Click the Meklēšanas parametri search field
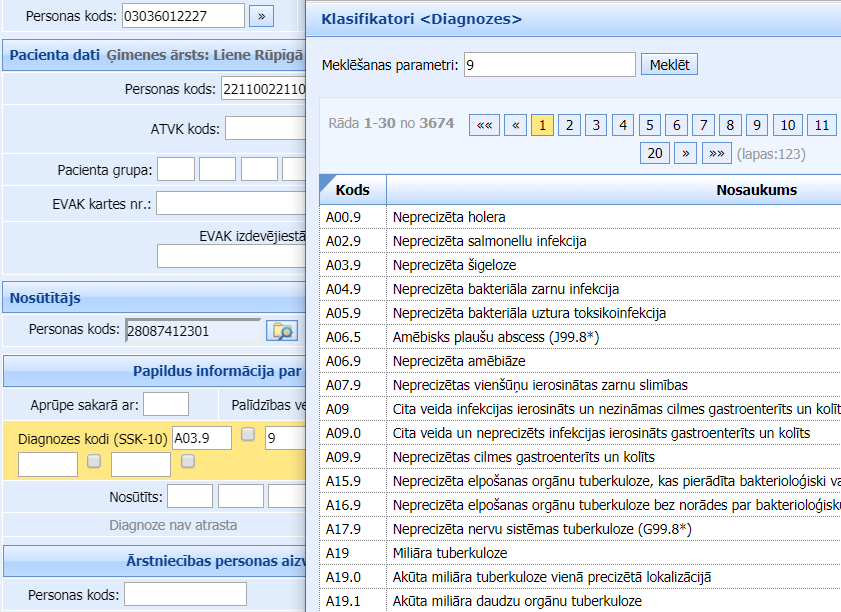841x612 pixels. (550, 65)
